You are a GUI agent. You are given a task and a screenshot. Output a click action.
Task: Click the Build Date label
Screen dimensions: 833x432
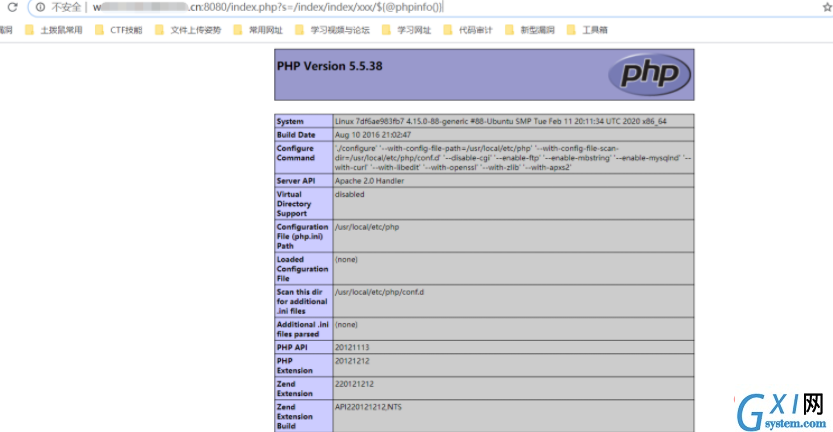click(296, 135)
